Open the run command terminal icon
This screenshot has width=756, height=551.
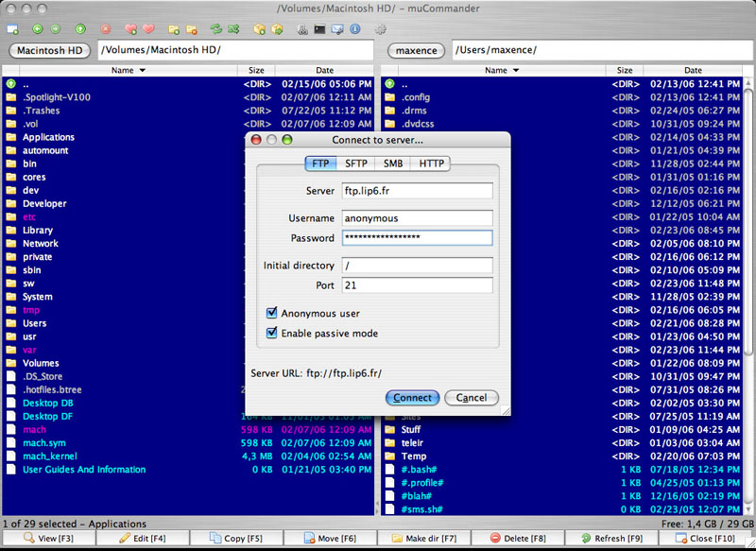click(319, 29)
